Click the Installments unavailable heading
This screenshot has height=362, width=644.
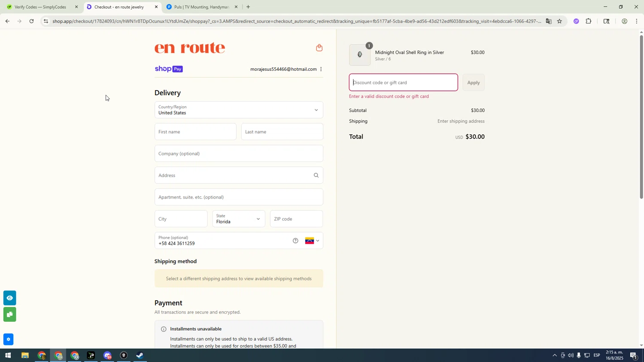pos(196,329)
